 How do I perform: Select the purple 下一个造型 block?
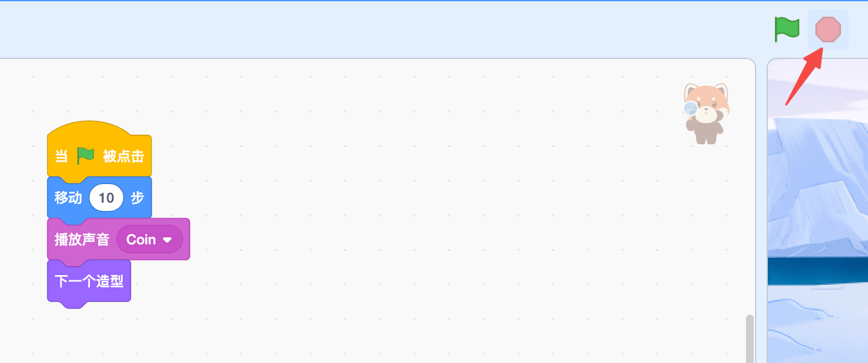(89, 282)
